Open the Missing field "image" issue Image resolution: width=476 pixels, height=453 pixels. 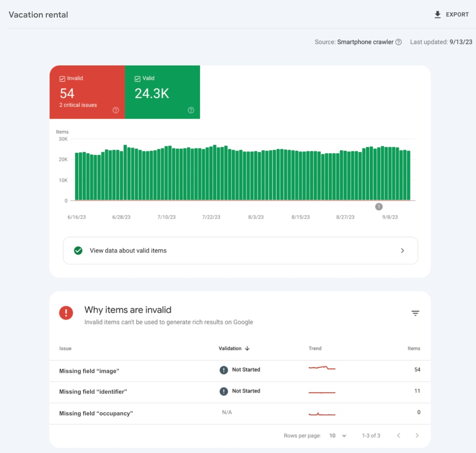click(x=89, y=371)
